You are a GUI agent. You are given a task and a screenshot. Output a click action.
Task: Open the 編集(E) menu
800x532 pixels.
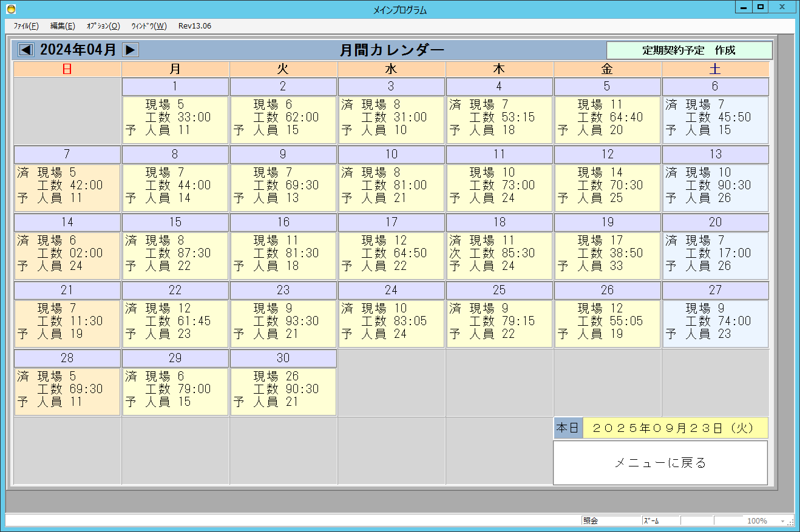pyautogui.click(x=63, y=26)
